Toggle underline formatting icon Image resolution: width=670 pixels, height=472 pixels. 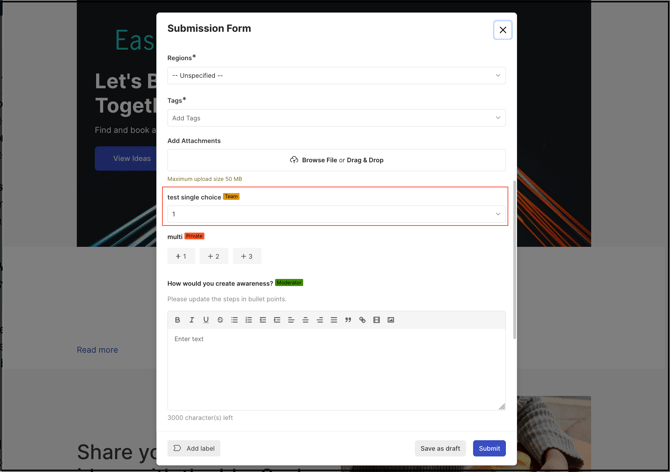pyautogui.click(x=206, y=320)
